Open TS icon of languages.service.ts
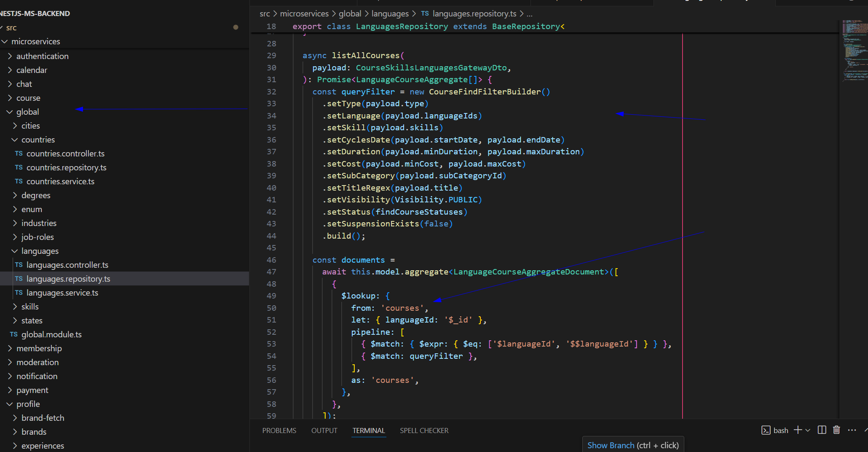868x452 pixels. 19,293
